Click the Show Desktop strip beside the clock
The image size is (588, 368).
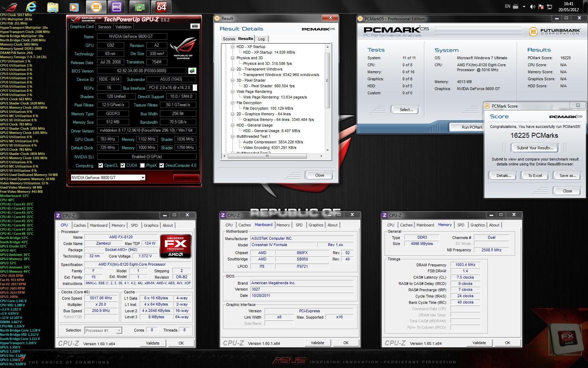tap(585, 6)
